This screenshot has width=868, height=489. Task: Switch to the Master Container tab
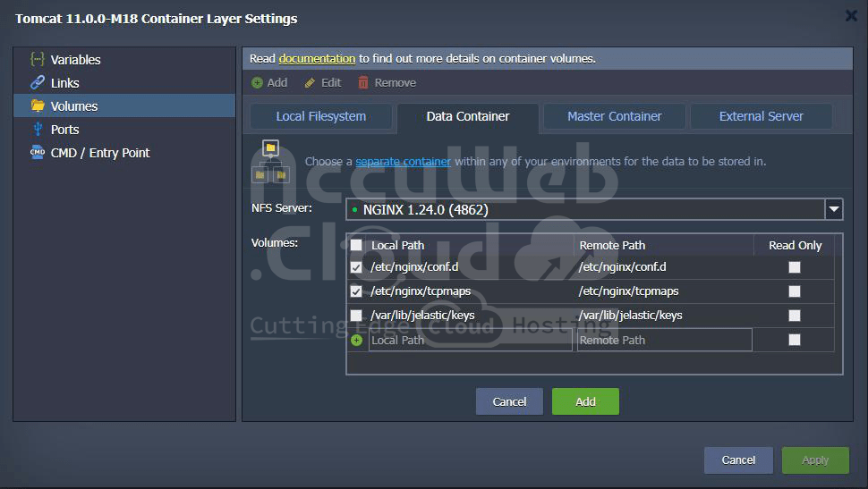pos(615,116)
